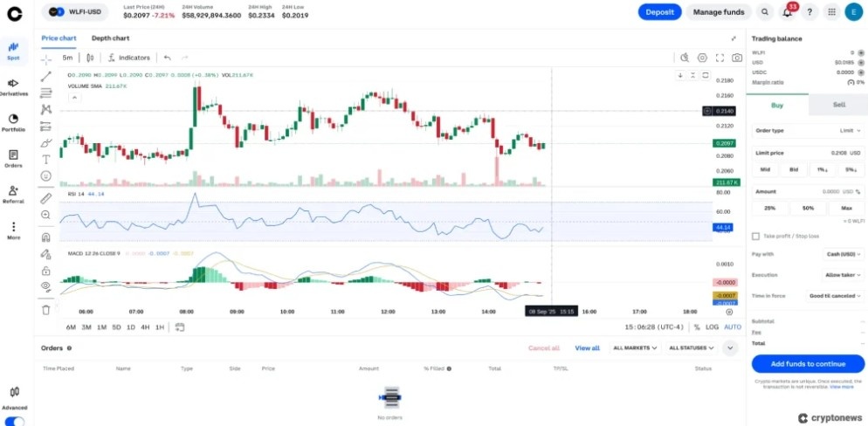Open the All Markets filter dropdown
This screenshot has width=868, height=426.
[x=635, y=347]
